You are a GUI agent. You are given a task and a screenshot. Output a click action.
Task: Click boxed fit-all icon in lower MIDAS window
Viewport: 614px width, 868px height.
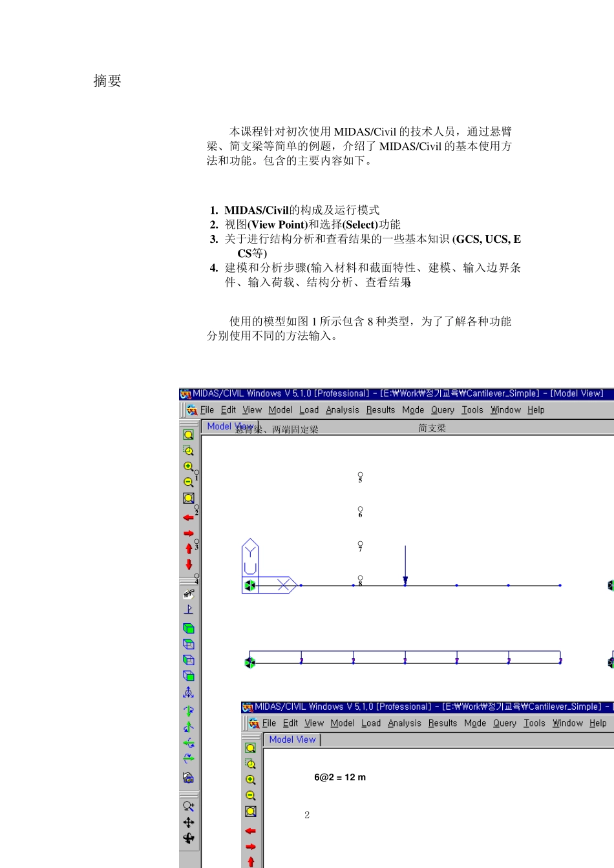250,811
